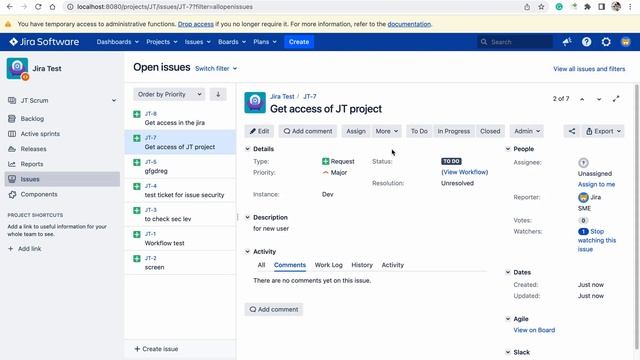This screenshot has height=360, width=640.
Task: Collapse the Details section
Action: tap(247, 149)
